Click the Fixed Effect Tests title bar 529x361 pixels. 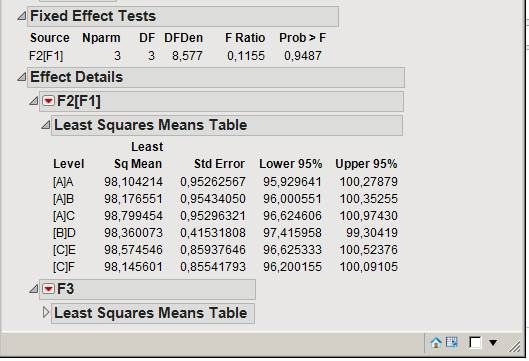pos(183,16)
